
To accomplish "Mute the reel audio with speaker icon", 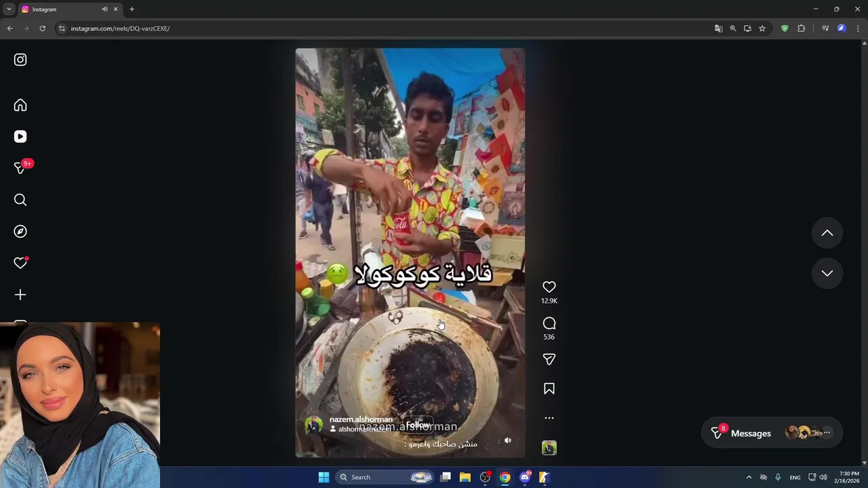I will (508, 441).
